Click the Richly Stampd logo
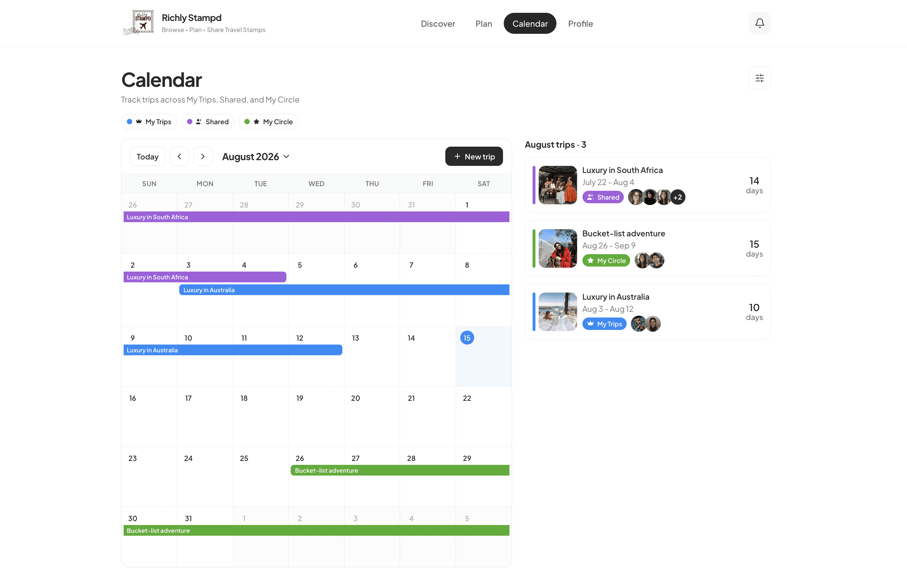Image resolution: width=907 pixels, height=588 pixels. coord(138,22)
